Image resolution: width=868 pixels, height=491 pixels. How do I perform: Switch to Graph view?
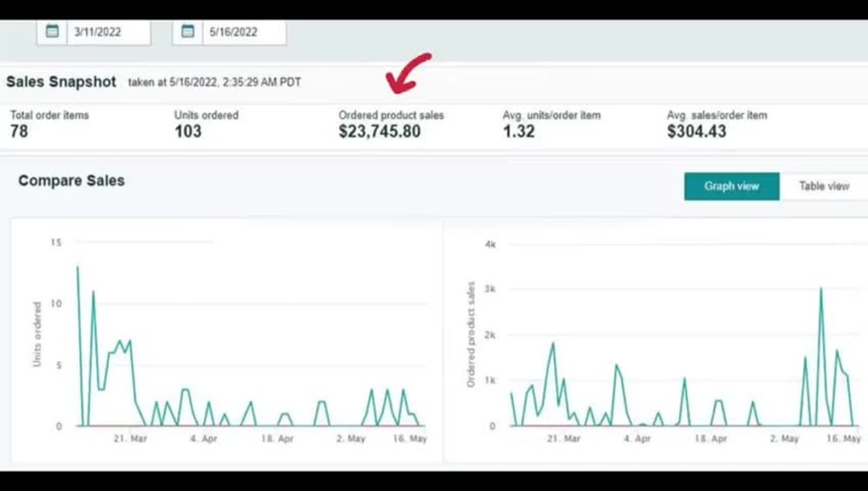pos(731,186)
